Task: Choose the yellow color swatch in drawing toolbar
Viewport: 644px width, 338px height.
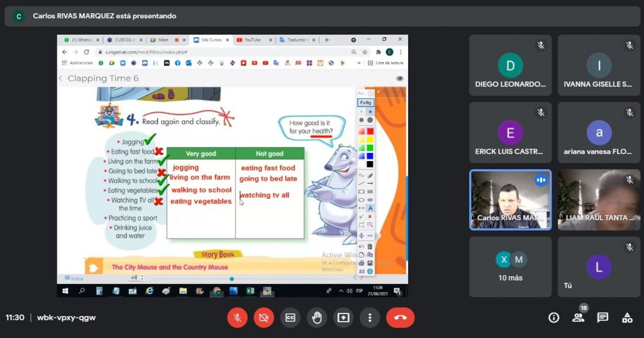Action: [370, 139]
